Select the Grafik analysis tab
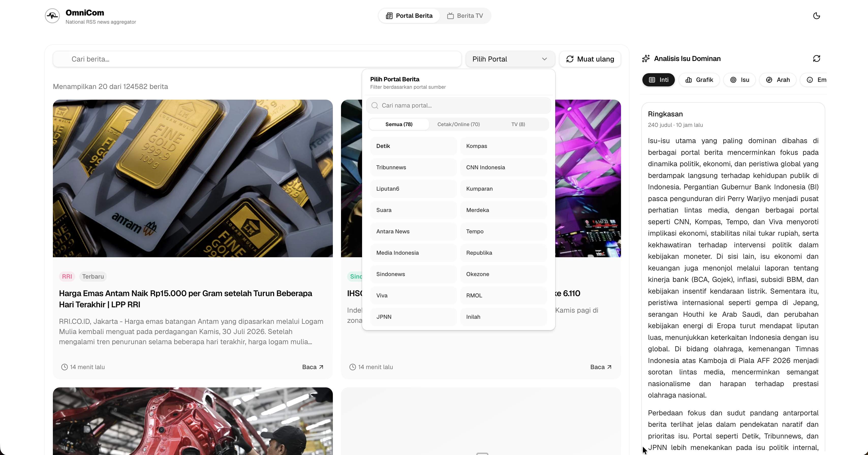The image size is (868, 455). tap(699, 80)
